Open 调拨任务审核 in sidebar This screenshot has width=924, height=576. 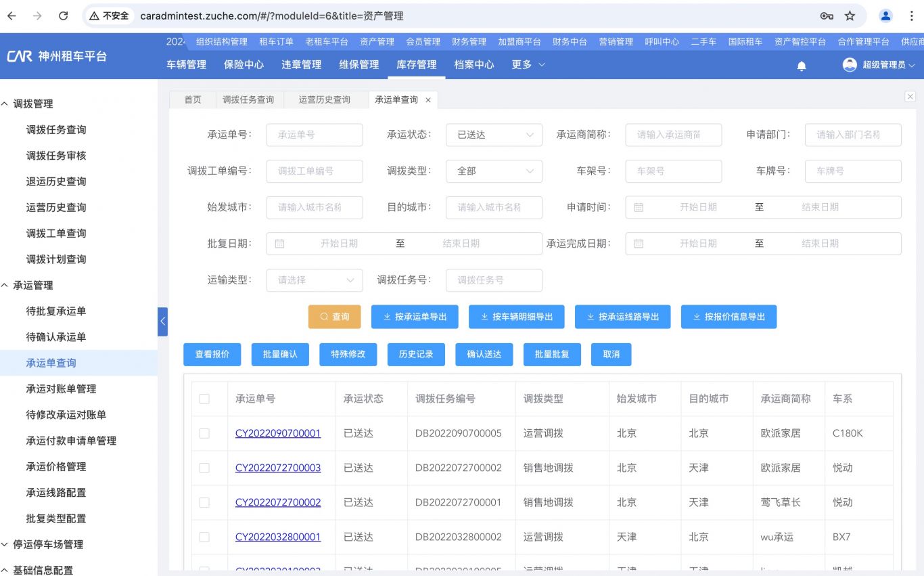[56, 156]
